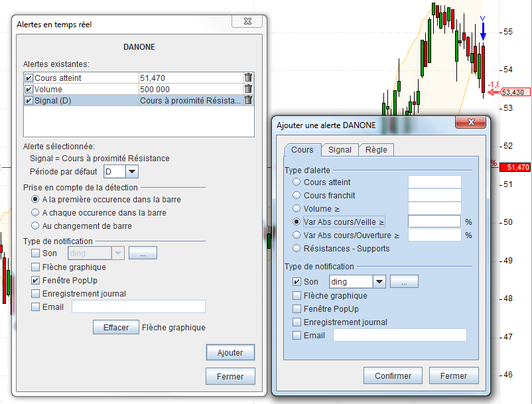Click Email address field in Alertes en temps réel
Image resolution: width=532 pixels, height=404 pixels.
coord(139,306)
